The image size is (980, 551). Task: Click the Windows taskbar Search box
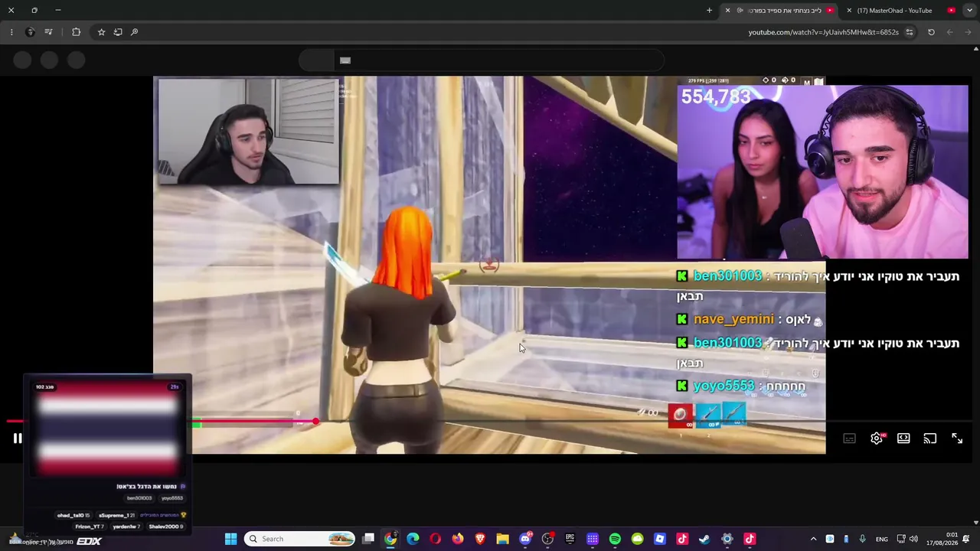coord(299,539)
